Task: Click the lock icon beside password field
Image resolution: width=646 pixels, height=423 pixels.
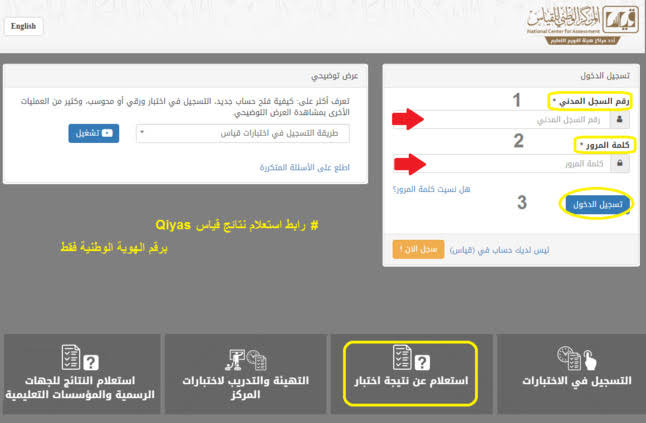Action: click(620, 164)
